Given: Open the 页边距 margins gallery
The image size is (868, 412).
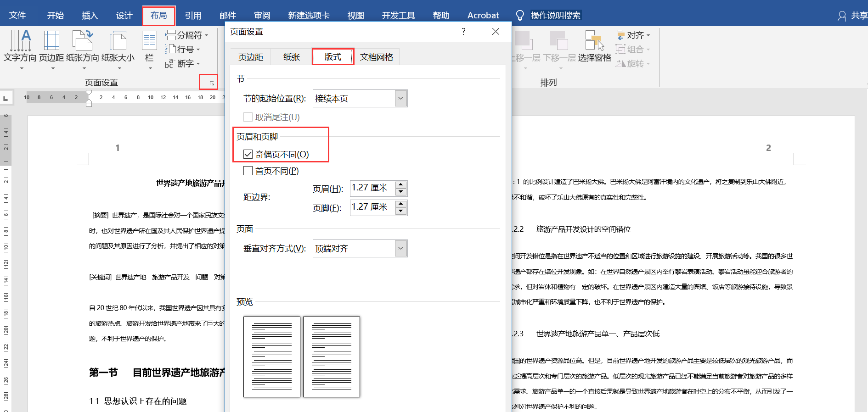Looking at the screenshot, I should click(x=51, y=50).
